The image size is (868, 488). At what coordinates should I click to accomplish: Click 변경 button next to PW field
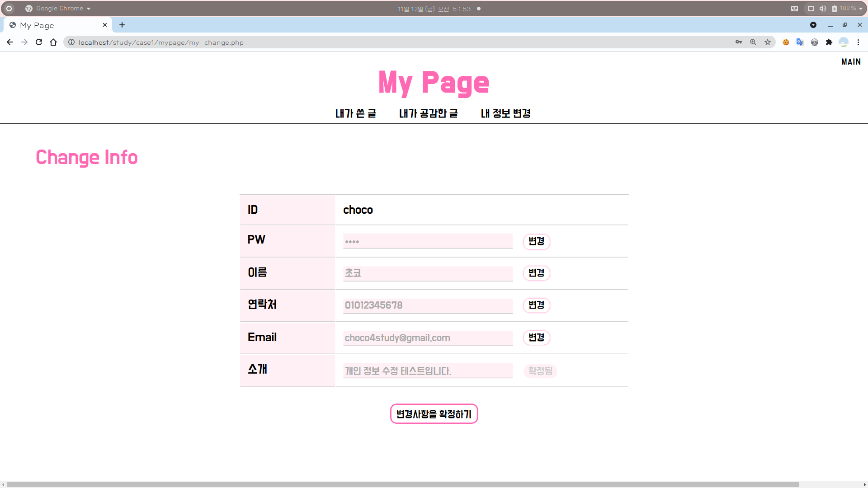coord(536,241)
